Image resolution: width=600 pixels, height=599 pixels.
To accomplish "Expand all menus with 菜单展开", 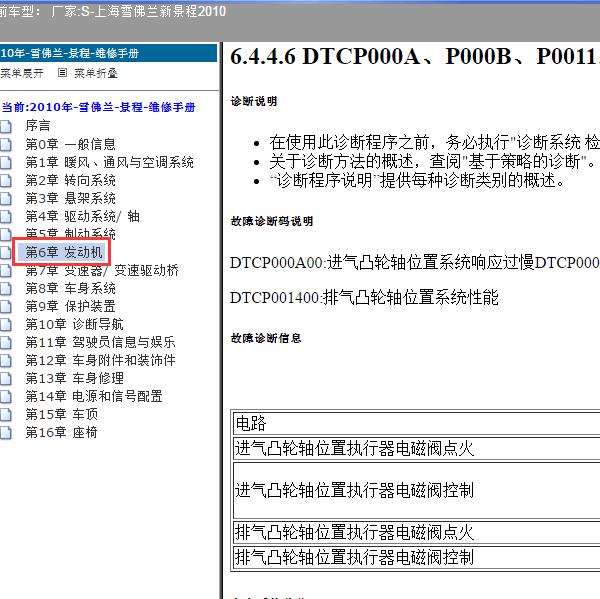I will click(22, 73).
